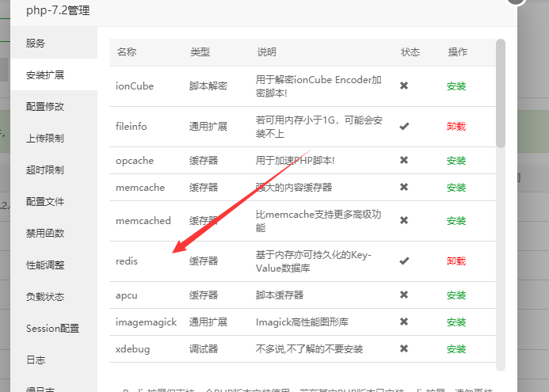Uninstall the fileinfo extension
The width and height of the screenshot is (549, 392).
point(456,127)
